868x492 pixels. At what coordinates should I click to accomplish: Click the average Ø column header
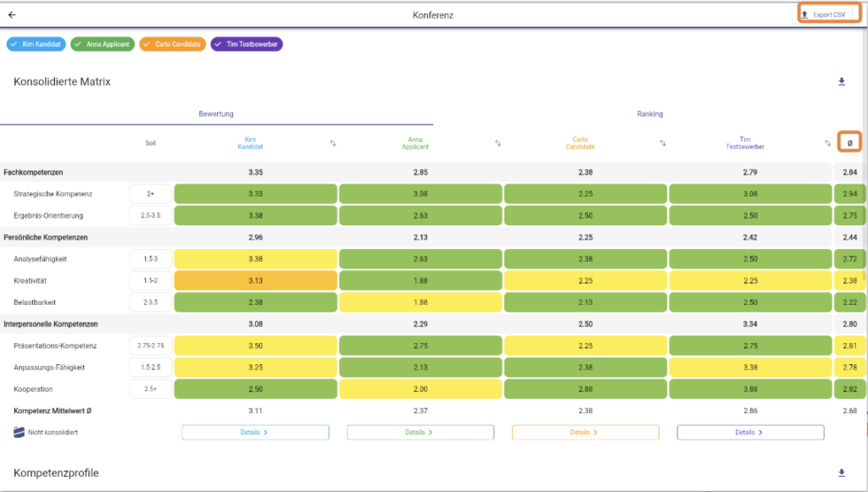click(x=849, y=142)
